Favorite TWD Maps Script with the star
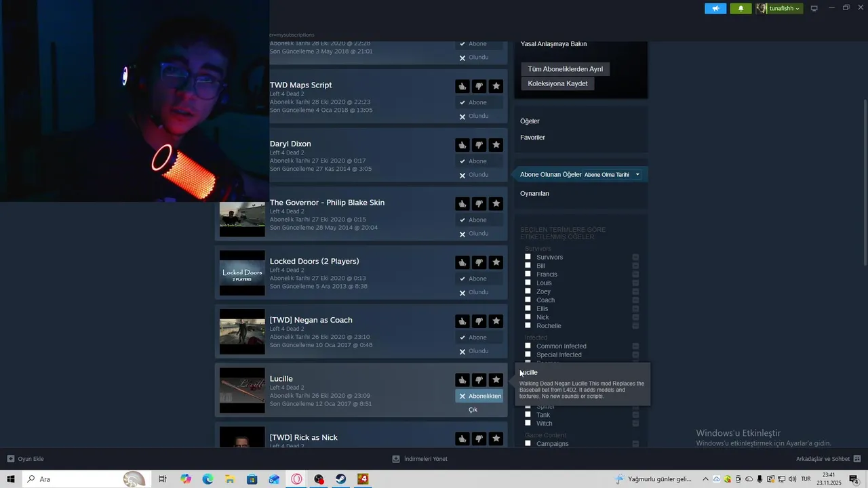Image resolution: width=868 pixels, height=488 pixels. tap(496, 86)
